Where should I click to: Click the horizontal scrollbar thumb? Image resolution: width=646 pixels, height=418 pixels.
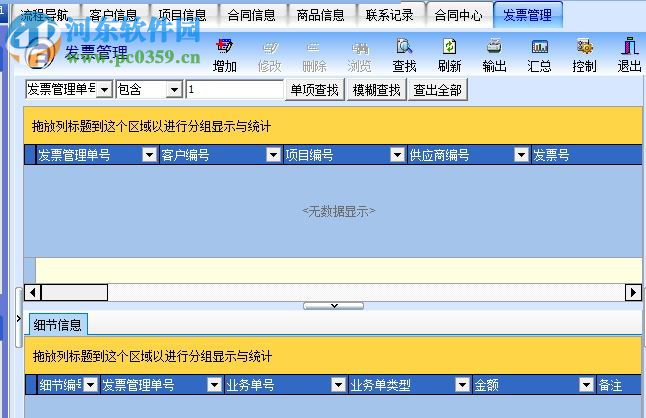click(75, 292)
